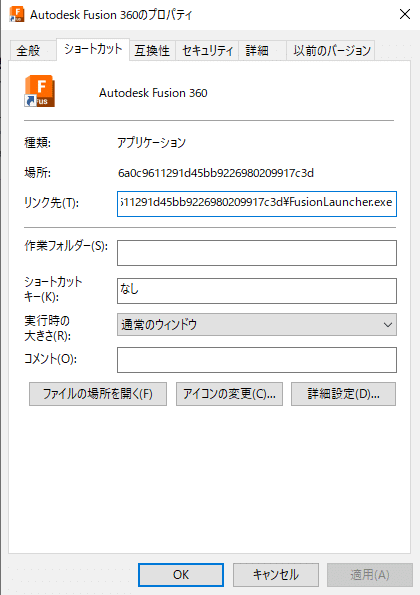This screenshot has height=595, width=420.
Task: Close the properties dialog with X
Action: [x=405, y=14]
